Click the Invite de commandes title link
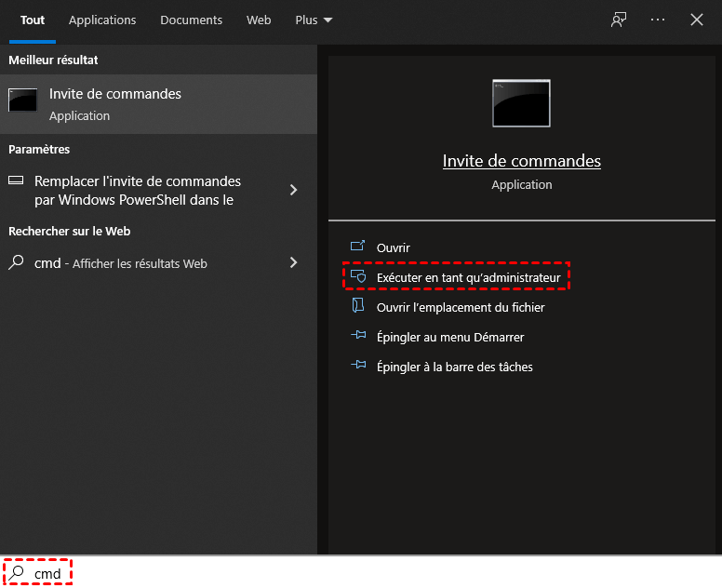 521,161
